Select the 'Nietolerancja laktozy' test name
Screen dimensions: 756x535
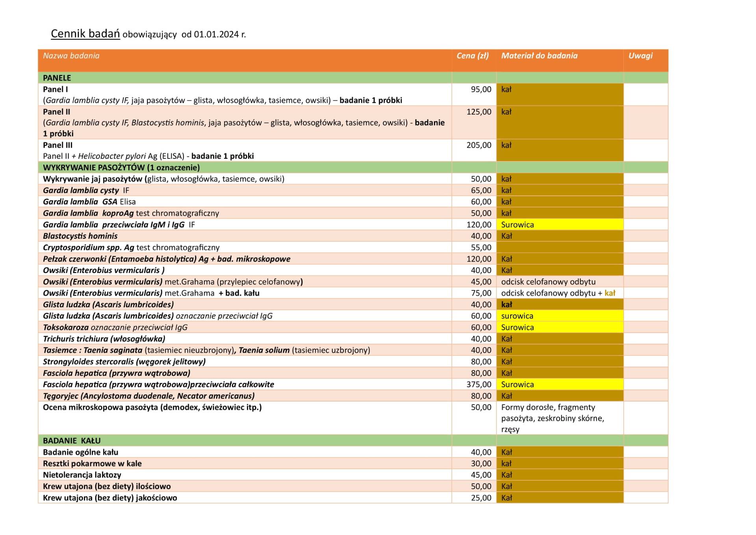click(82, 476)
